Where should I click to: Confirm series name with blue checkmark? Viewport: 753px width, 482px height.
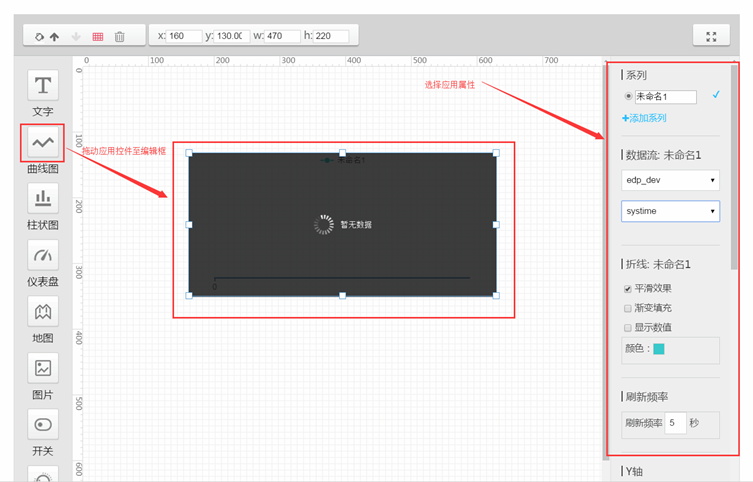click(x=716, y=95)
